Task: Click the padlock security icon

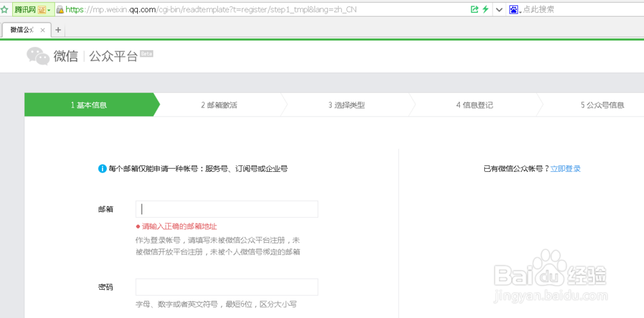Action: point(60,10)
